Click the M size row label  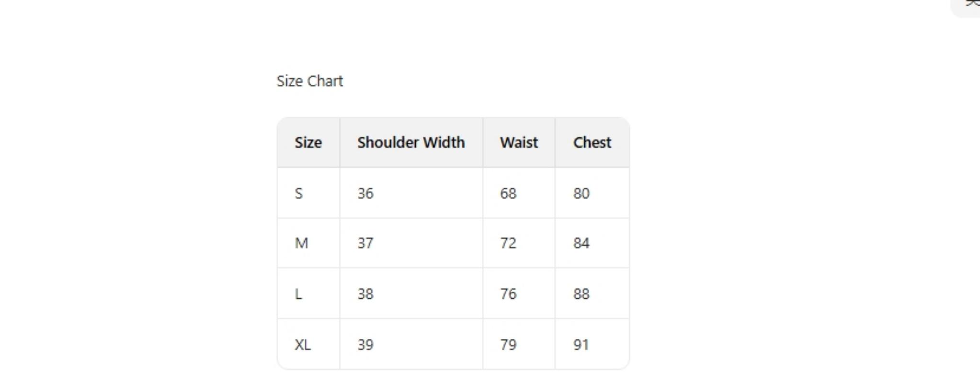coord(301,243)
